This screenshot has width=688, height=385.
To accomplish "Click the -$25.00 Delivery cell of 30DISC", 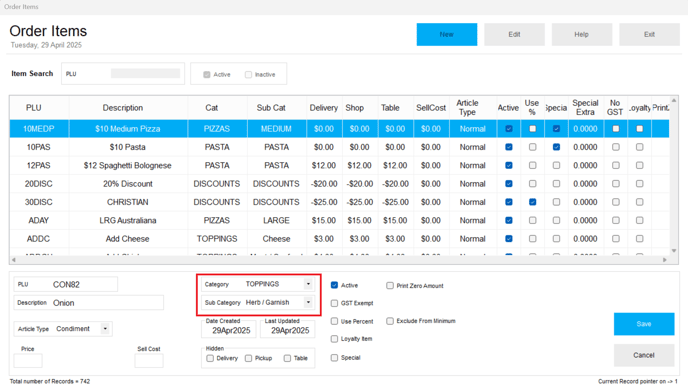I will tap(324, 202).
